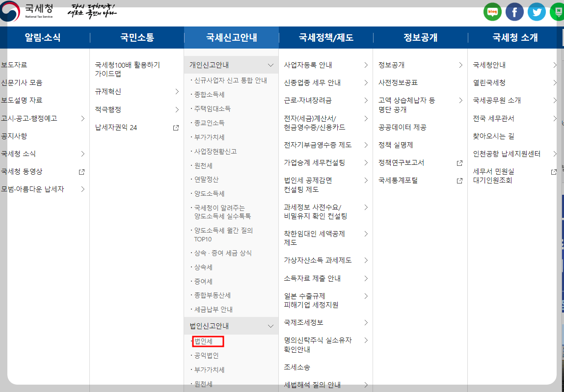Open the Twitter account icon

(537, 11)
